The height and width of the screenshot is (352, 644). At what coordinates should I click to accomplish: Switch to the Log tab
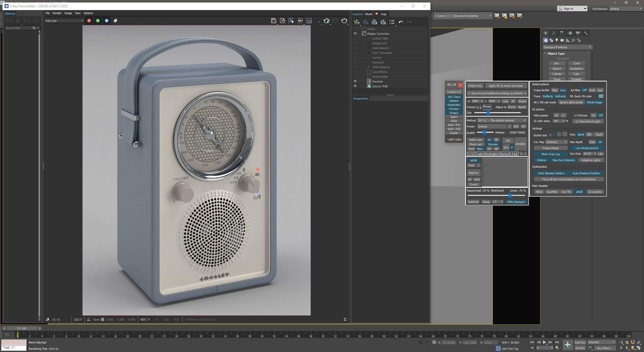coord(383,14)
